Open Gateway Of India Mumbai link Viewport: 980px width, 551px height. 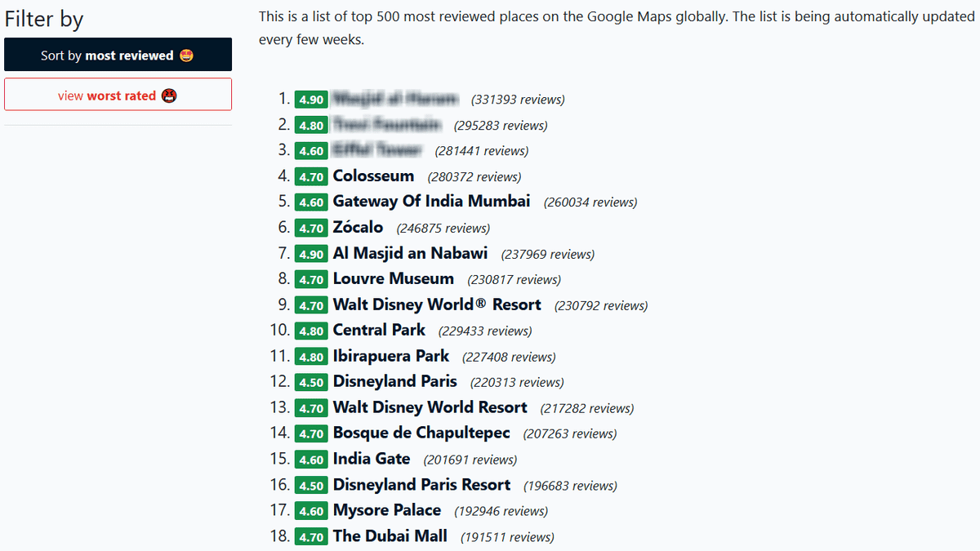tap(431, 201)
